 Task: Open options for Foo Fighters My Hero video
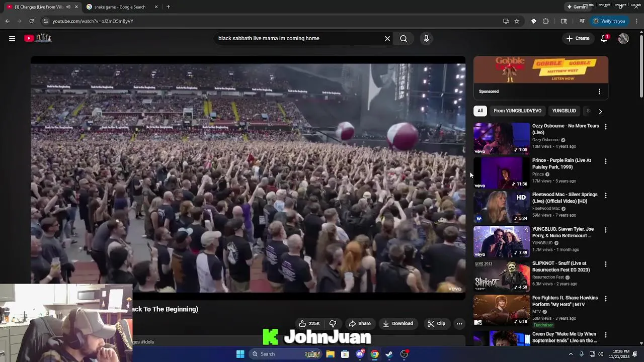pos(606,299)
